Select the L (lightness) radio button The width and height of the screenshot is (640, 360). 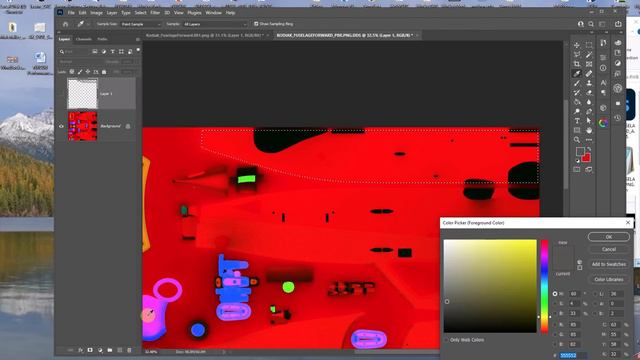(x=595, y=294)
